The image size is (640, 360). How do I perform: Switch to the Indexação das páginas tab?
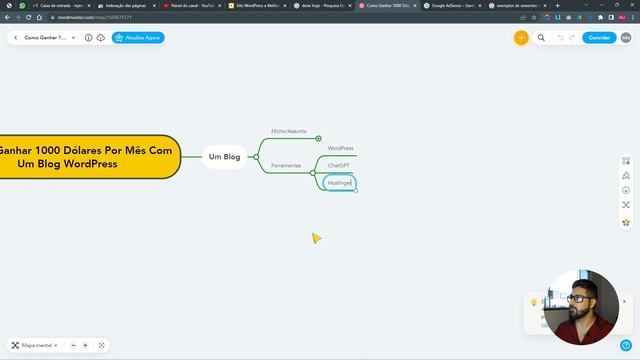tap(126, 6)
